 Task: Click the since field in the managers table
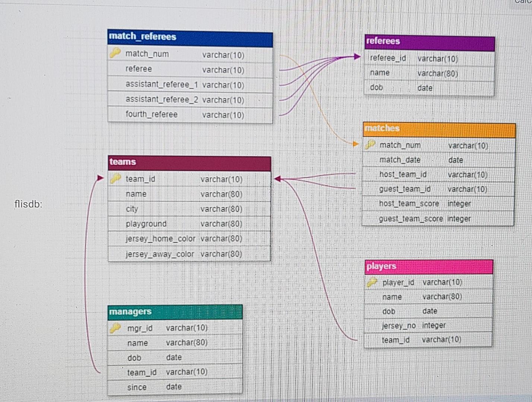click(136, 387)
